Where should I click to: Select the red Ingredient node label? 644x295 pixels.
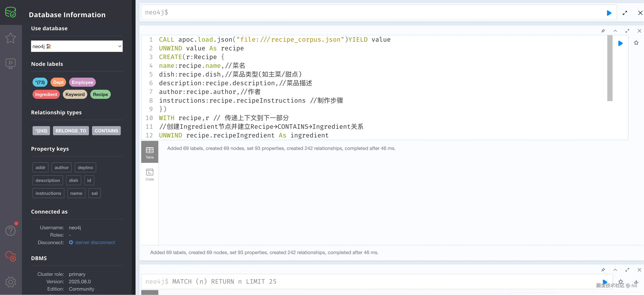(46, 94)
